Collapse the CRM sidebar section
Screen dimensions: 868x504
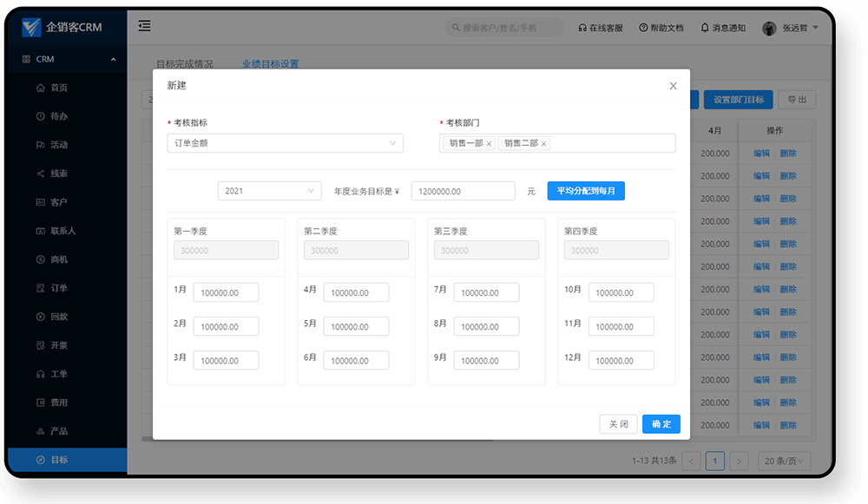pyautogui.click(x=114, y=59)
